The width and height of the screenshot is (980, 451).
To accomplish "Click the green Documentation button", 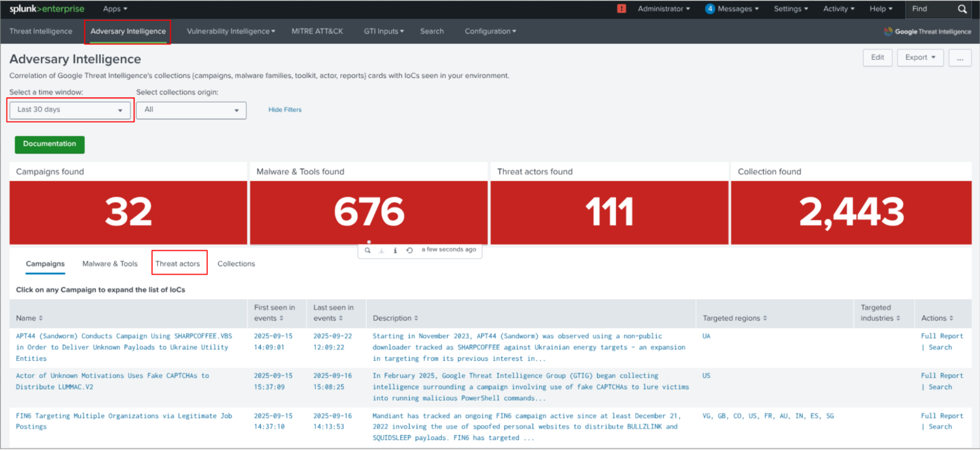I will click(50, 144).
